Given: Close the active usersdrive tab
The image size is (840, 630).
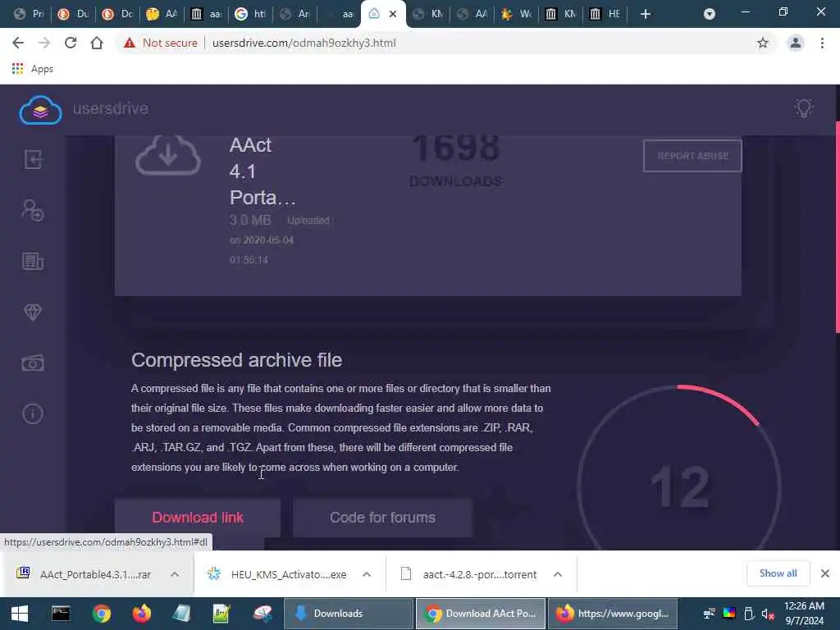Looking at the screenshot, I should (393, 14).
